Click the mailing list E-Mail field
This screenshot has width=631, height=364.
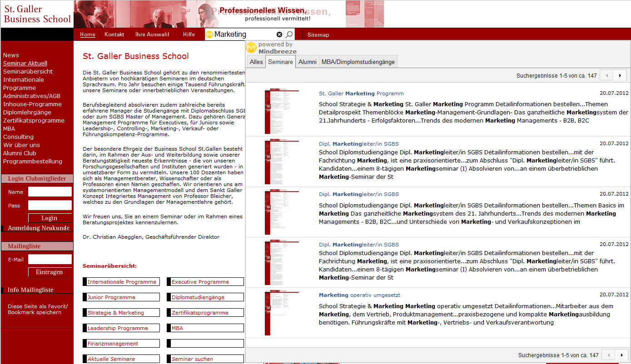click(50, 259)
